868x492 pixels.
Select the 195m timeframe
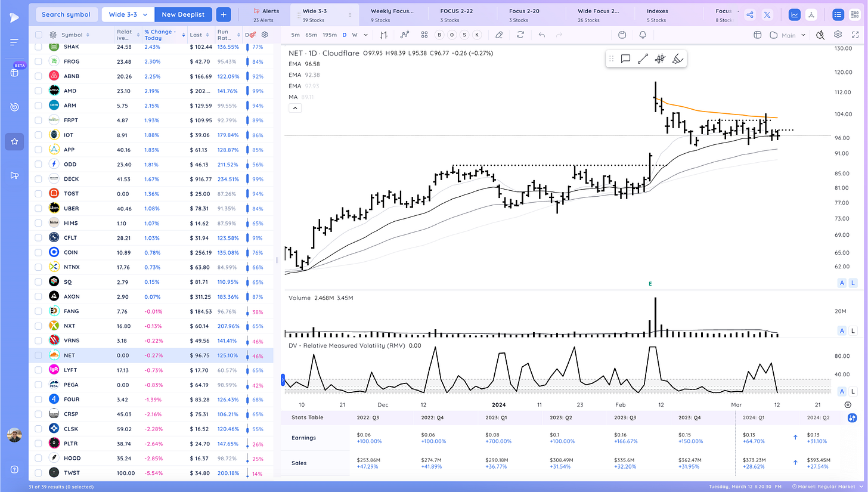tap(330, 35)
